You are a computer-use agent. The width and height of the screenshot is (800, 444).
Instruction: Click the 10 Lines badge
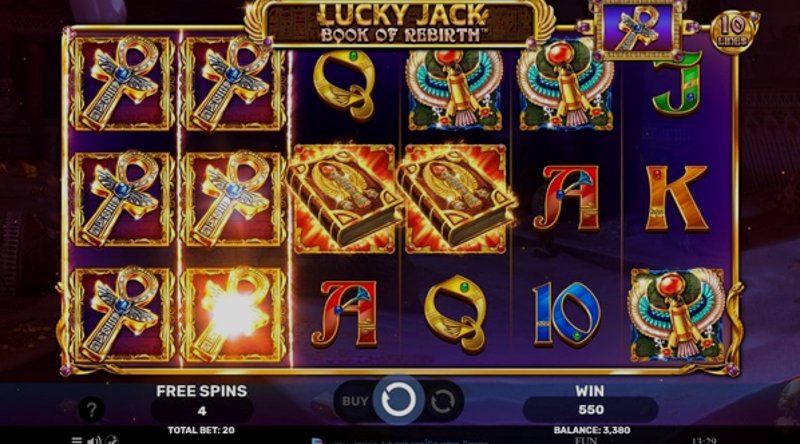[x=733, y=32]
